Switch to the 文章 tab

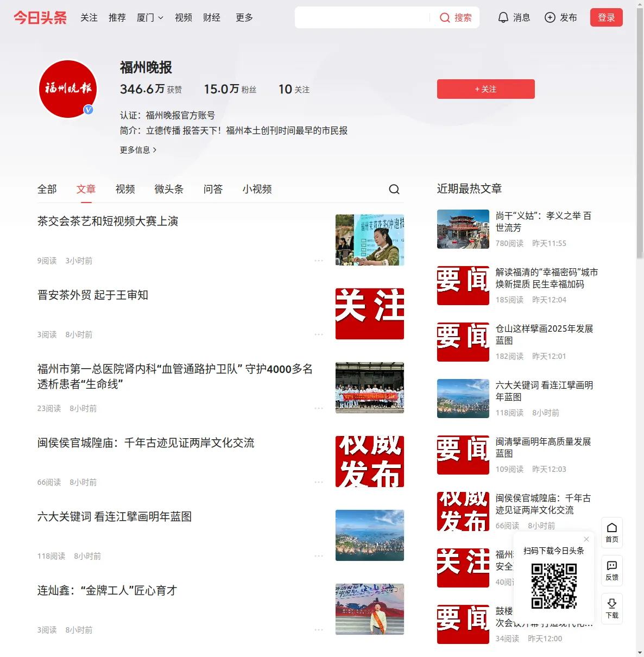pyautogui.click(x=86, y=189)
